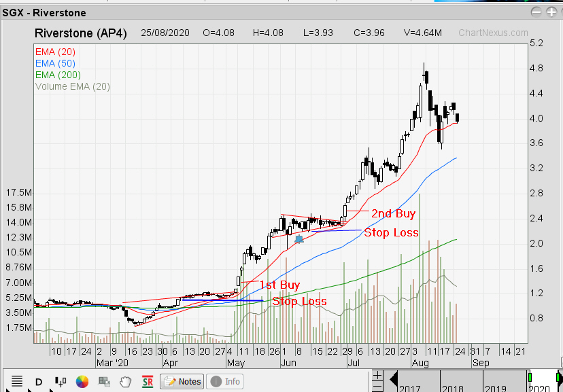Click the Sep month label on axis

coord(481,363)
